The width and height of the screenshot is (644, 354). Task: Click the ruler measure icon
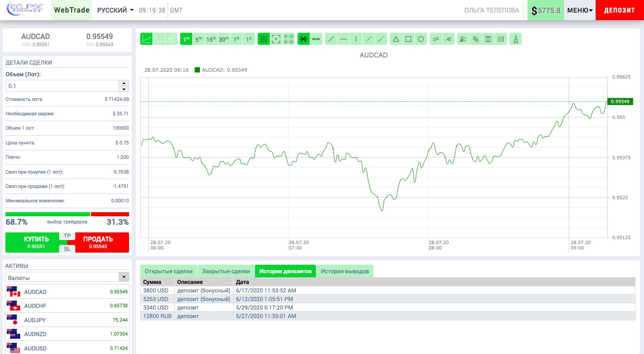coord(316,39)
